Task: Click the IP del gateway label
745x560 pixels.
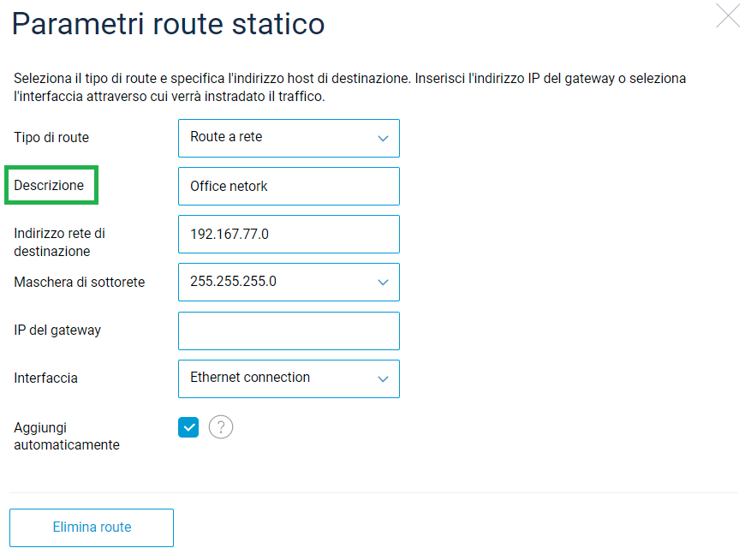Action: 57,331
